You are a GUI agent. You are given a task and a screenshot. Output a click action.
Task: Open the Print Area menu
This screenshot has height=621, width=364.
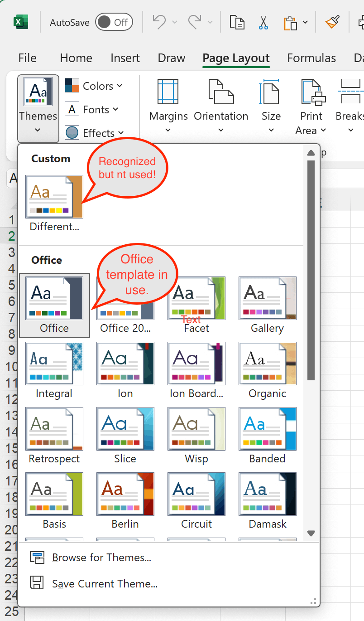coord(311,107)
